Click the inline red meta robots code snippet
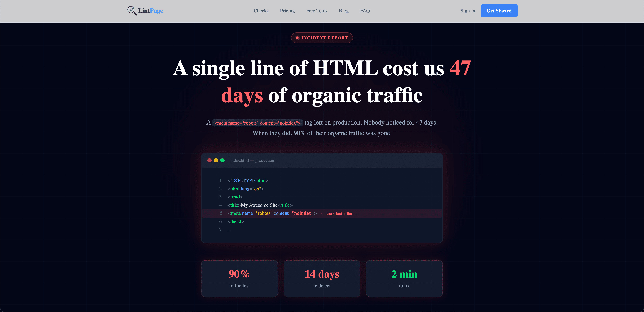Viewport: 644px width, 312px height. (x=257, y=123)
